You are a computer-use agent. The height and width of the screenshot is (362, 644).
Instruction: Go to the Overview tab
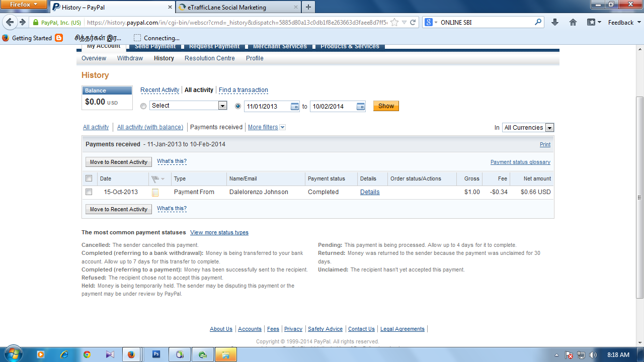click(94, 58)
